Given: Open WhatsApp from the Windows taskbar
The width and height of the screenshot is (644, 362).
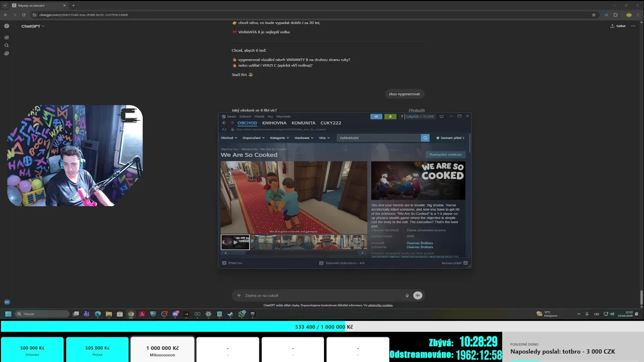Looking at the screenshot, I should pyautogui.click(x=242, y=314).
